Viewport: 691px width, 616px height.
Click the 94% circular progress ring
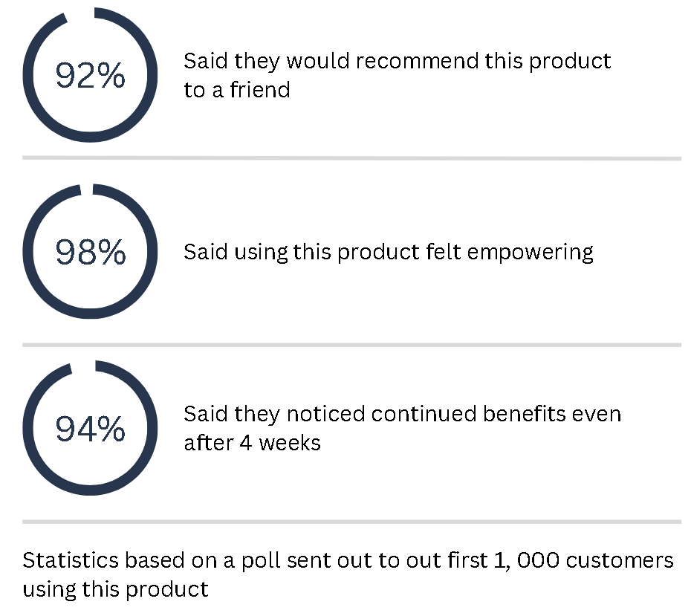pyautogui.click(x=90, y=428)
